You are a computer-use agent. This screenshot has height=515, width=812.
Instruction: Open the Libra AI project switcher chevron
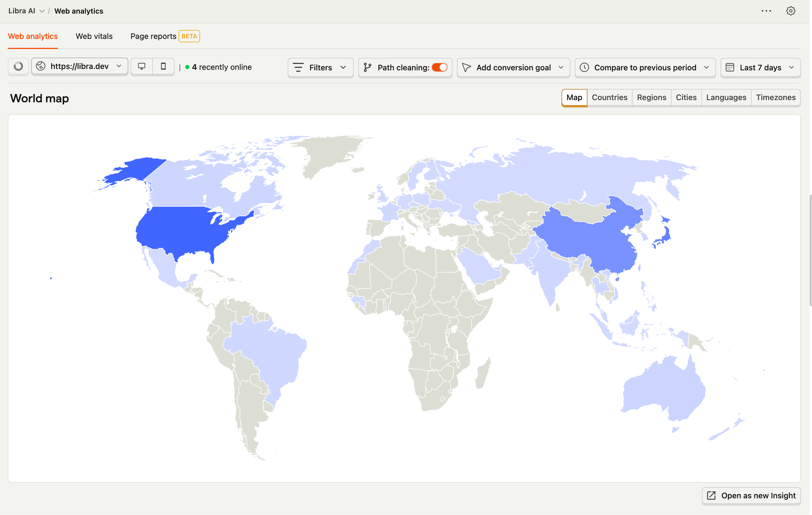(x=42, y=11)
